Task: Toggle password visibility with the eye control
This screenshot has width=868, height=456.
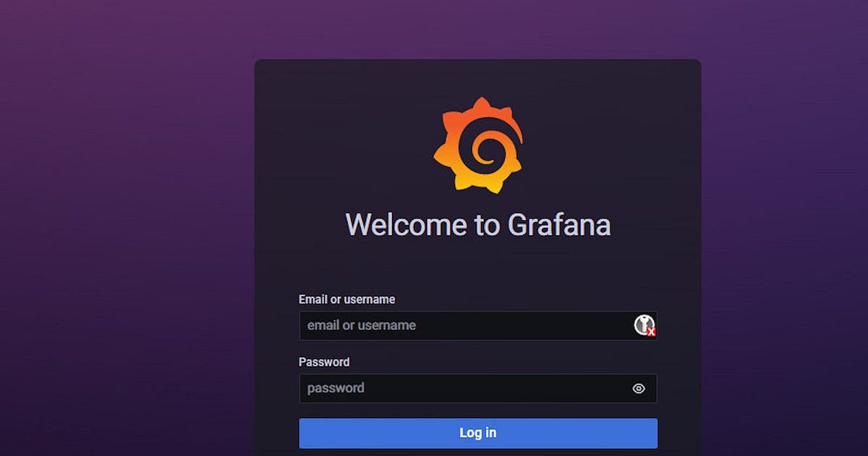Action: tap(638, 389)
